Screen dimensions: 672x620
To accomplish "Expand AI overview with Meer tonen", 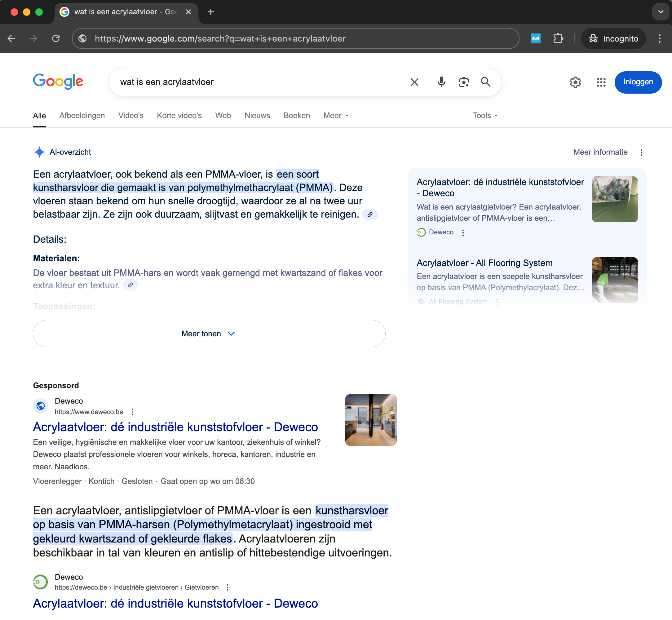I will point(209,334).
